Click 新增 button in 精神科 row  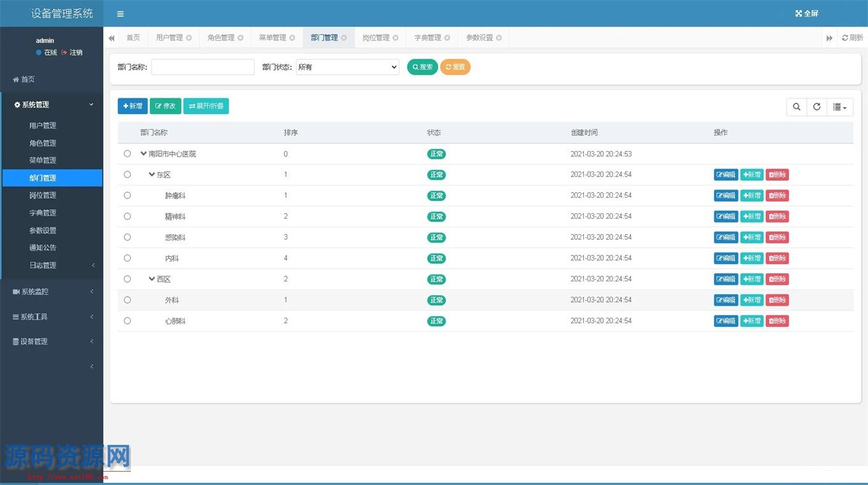(x=752, y=216)
